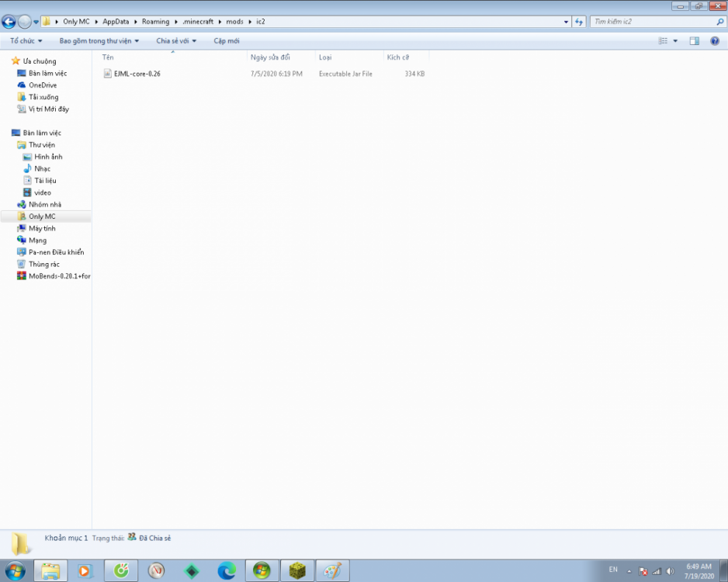Open 'Mạng' network node
728x582 pixels.
coord(37,241)
